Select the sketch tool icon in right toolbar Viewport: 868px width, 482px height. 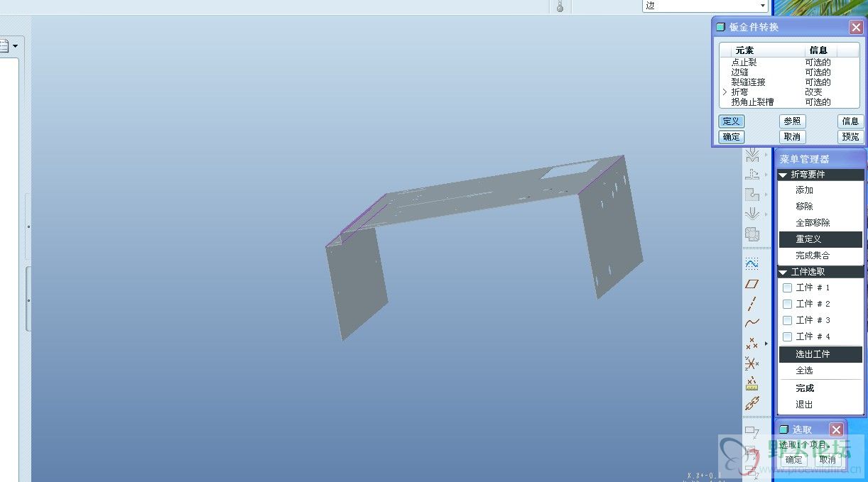pyautogui.click(x=752, y=263)
